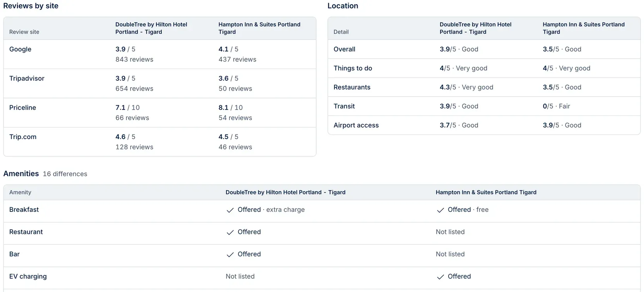Click the 'Restaurants' location detail label
The image size is (644, 292).
pos(352,87)
